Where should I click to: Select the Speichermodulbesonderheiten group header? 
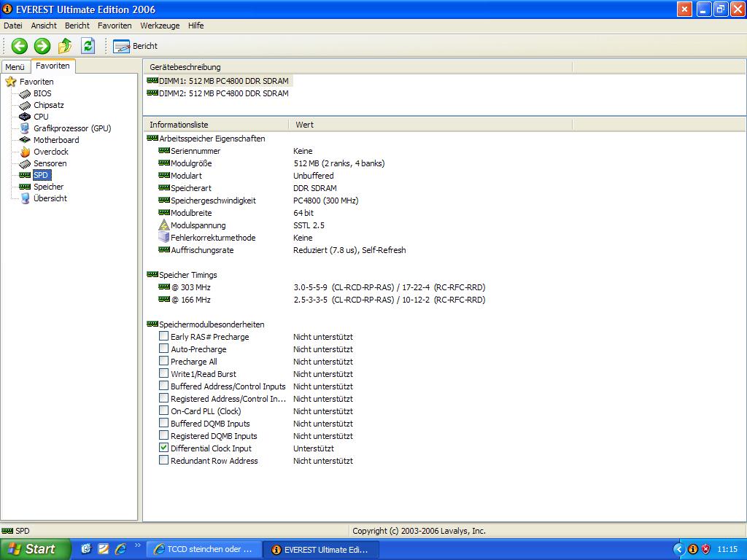(x=206, y=324)
